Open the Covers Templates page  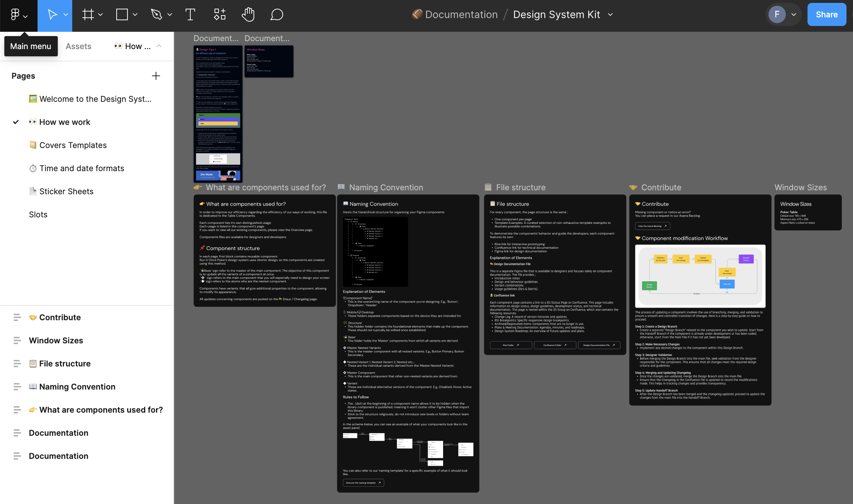click(73, 145)
